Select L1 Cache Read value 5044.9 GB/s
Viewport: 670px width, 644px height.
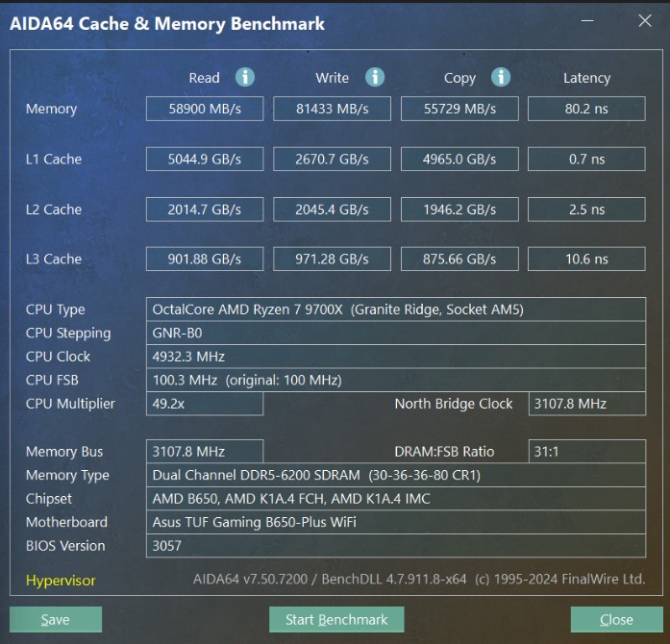click(205, 159)
